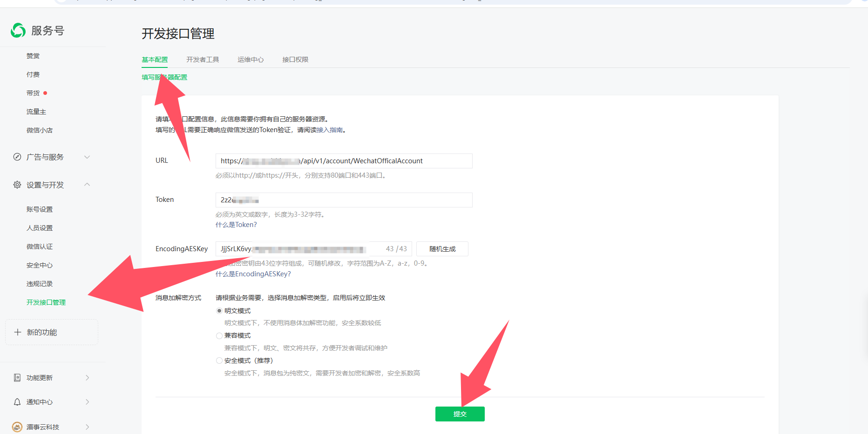Click the 通知中心 bell icon

[17, 402]
